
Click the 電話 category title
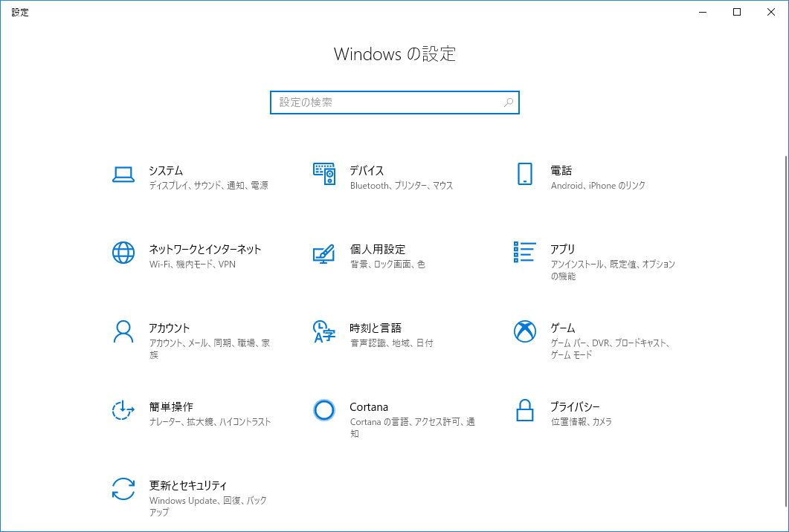point(561,170)
